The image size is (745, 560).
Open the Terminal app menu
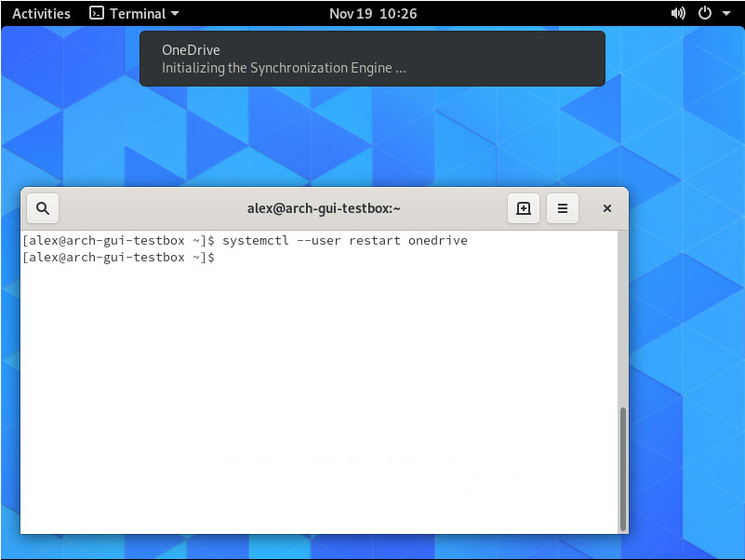click(135, 13)
